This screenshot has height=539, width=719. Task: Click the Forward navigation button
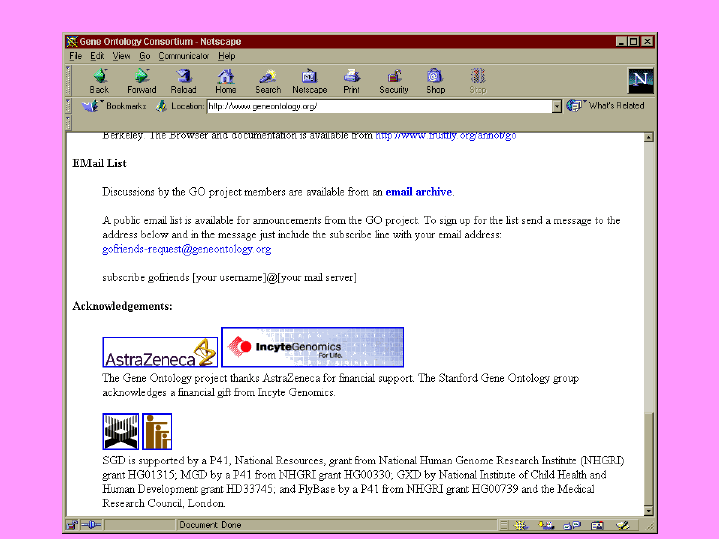pos(141,81)
